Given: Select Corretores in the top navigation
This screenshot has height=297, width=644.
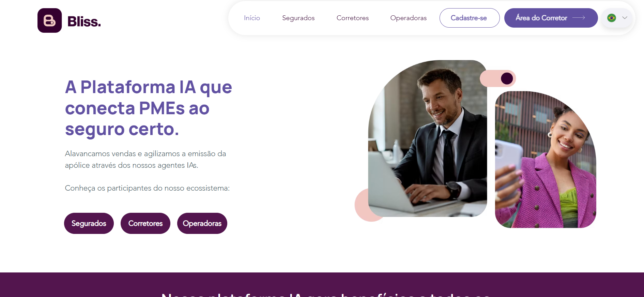Looking at the screenshot, I should [x=353, y=18].
